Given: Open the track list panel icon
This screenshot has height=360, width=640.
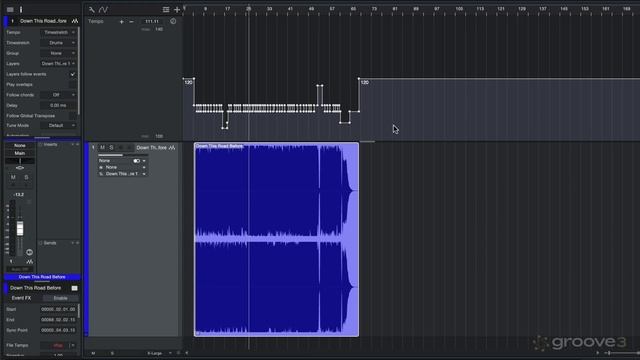Looking at the screenshot, I should (10, 9).
